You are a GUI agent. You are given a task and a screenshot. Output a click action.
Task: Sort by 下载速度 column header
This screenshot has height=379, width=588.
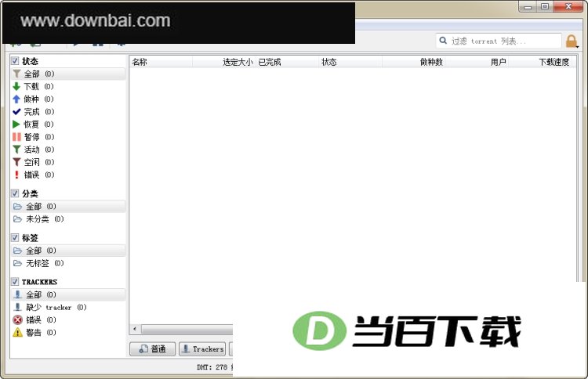click(540, 62)
